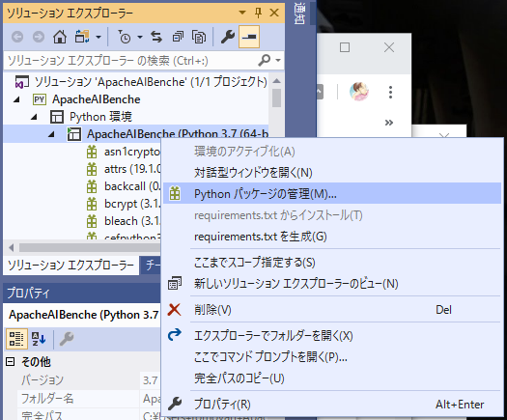Toggle the highlighted Preview Selected Items button
507x420 pixels.
click(x=249, y=37)
